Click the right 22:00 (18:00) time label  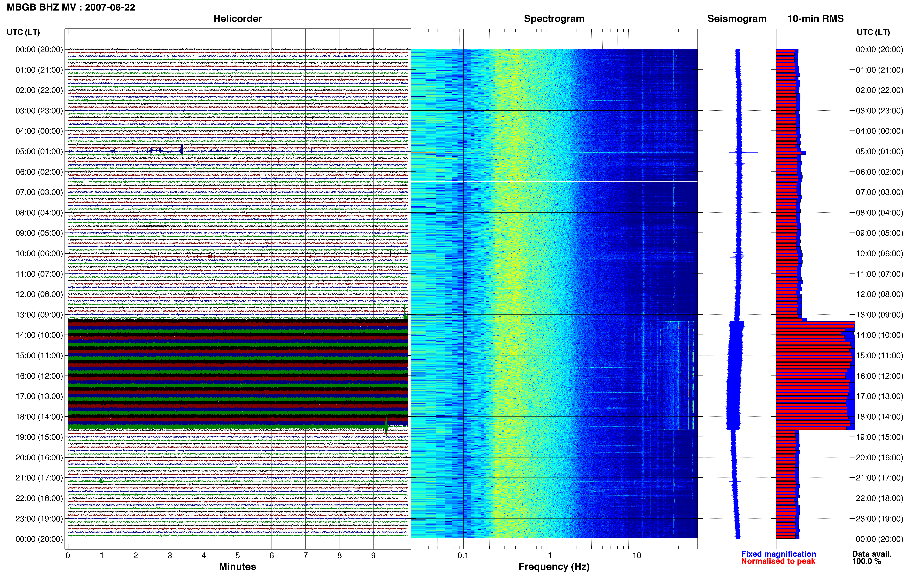(x=879, y=498)
